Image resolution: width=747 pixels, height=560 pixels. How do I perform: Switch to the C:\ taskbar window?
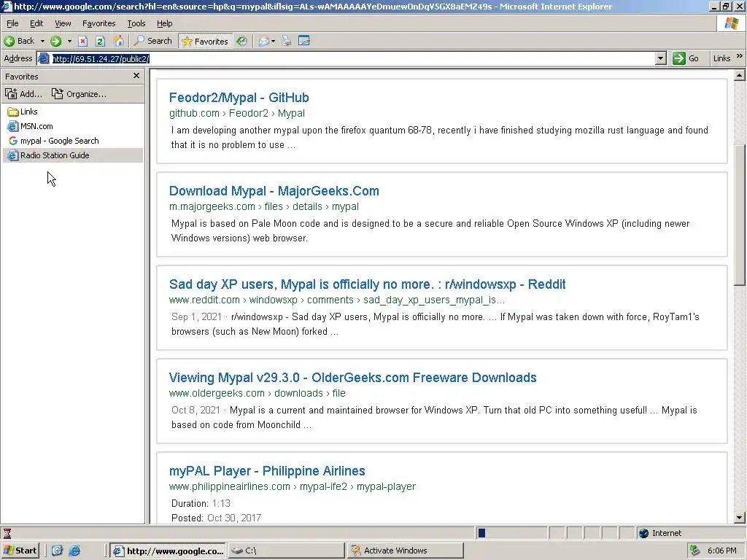pyautogui.click(x=286, y=551)
